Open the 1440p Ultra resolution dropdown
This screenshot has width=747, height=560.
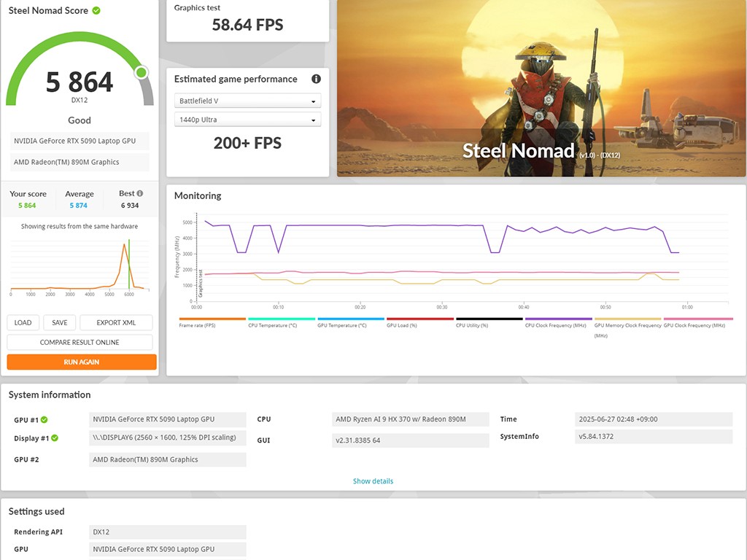coord(247,120)
